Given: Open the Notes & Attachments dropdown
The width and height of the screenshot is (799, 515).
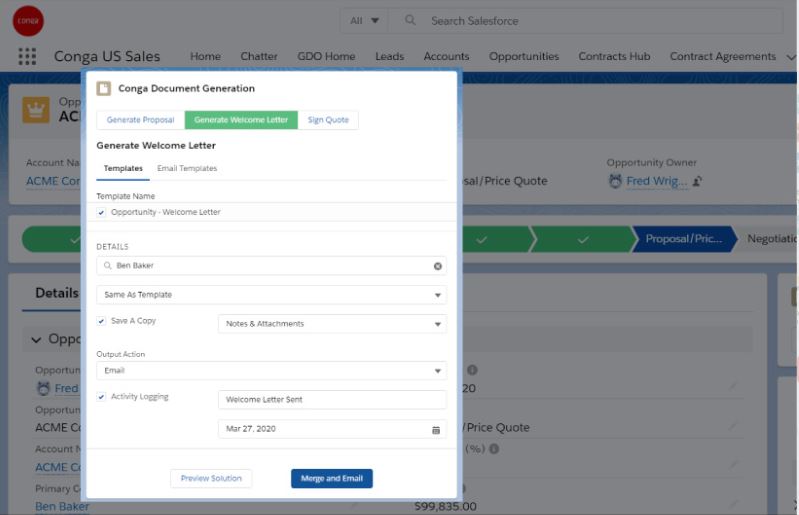Looking at the screenshot, I should 332,324.
